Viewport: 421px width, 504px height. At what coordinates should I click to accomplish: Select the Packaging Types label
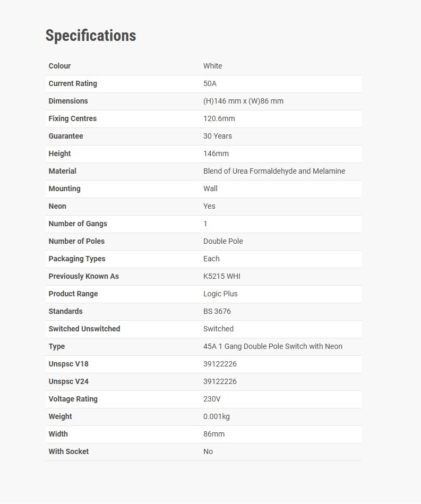click(77, 259)
